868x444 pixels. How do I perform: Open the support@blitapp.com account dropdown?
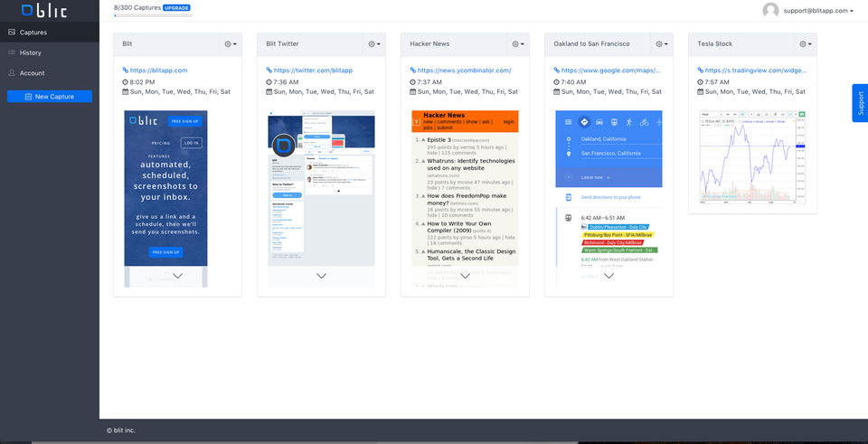[x=818, y=11]
